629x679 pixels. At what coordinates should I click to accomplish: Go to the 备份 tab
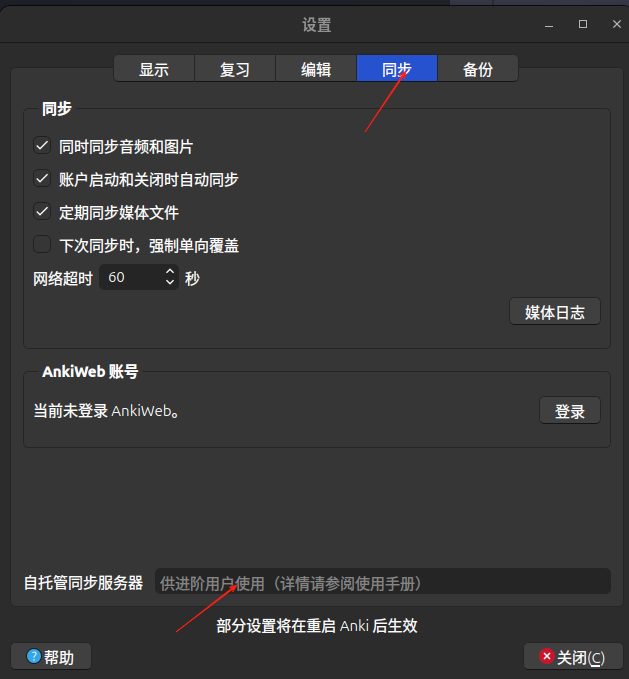pyautogui.click(x=478, y=68)
